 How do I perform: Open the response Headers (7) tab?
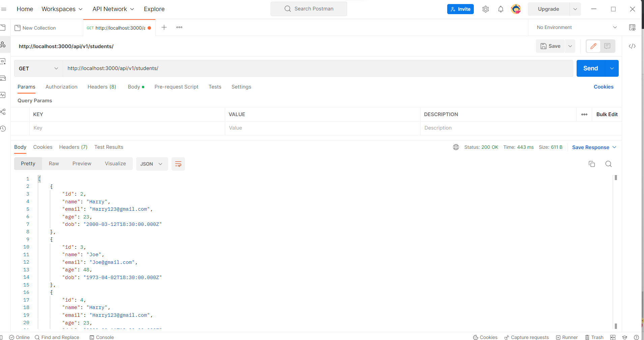coord(73,147)
